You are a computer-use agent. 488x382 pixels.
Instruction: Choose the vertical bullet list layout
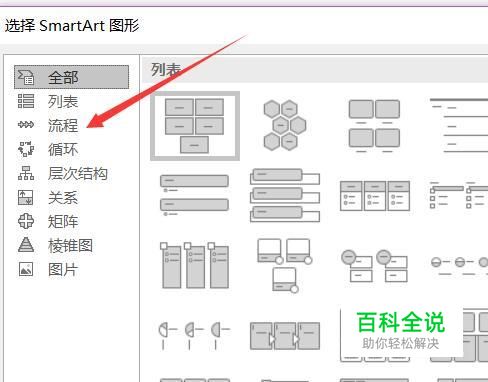pos(195,195)
